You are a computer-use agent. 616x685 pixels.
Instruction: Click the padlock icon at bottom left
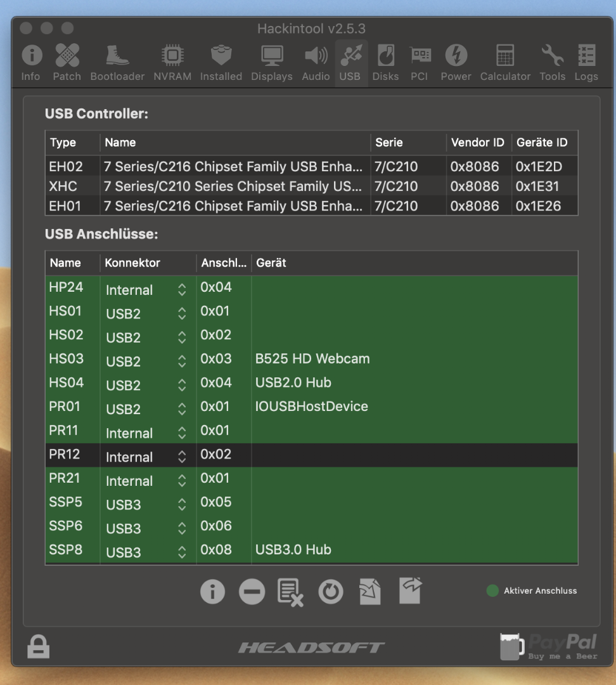[39, 647]
